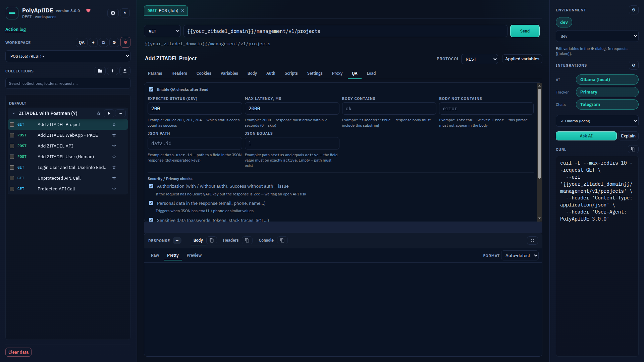Screen dimensions: 644x362
Task: Open workspace settings gear next to QA
Action: [x=114, y=43]
